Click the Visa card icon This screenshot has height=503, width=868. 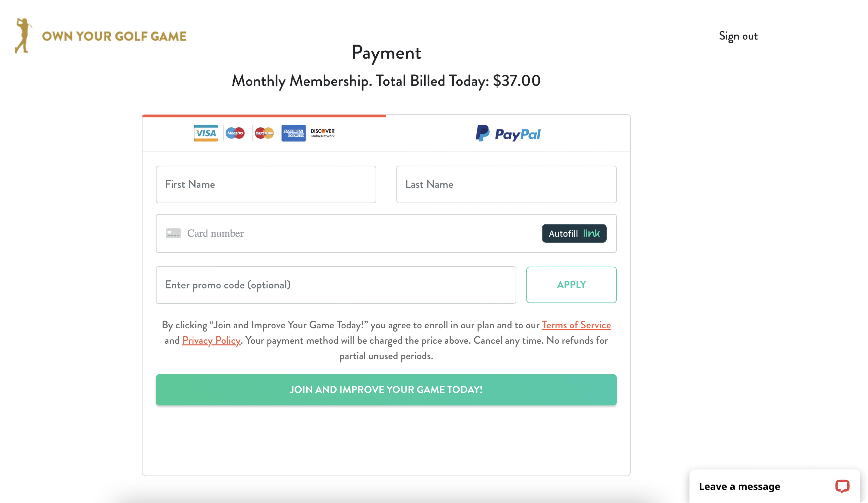206,133
